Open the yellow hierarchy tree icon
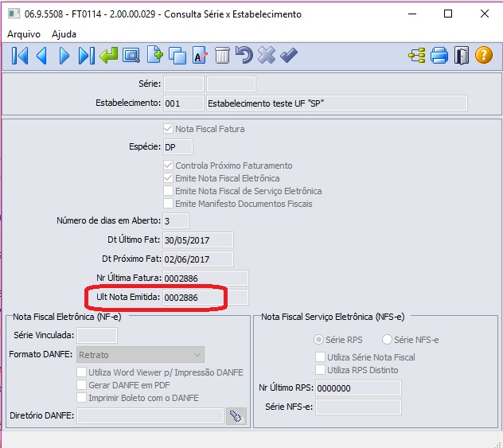The width and height of the screenshot is (503, 448). pos(417,55)
